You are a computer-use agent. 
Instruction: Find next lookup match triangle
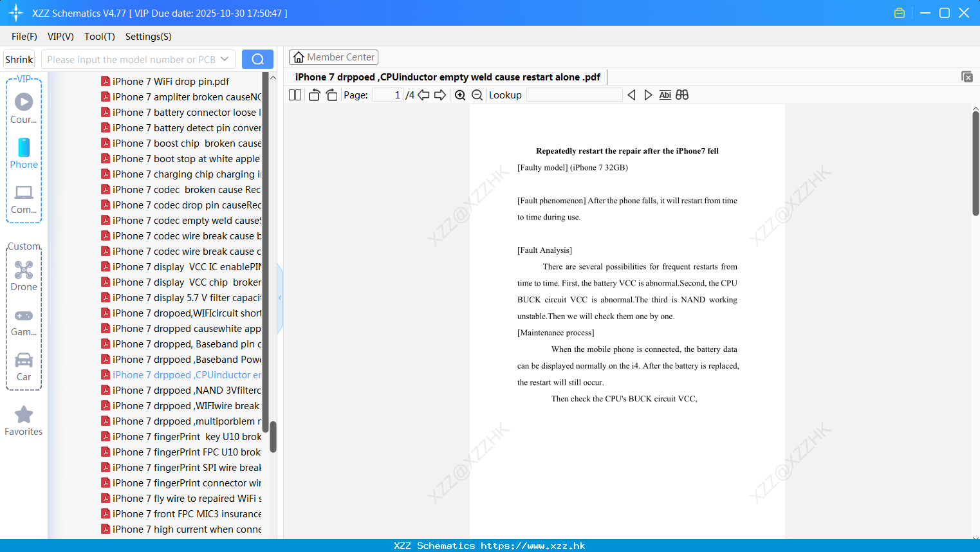(x=648, y=95)
